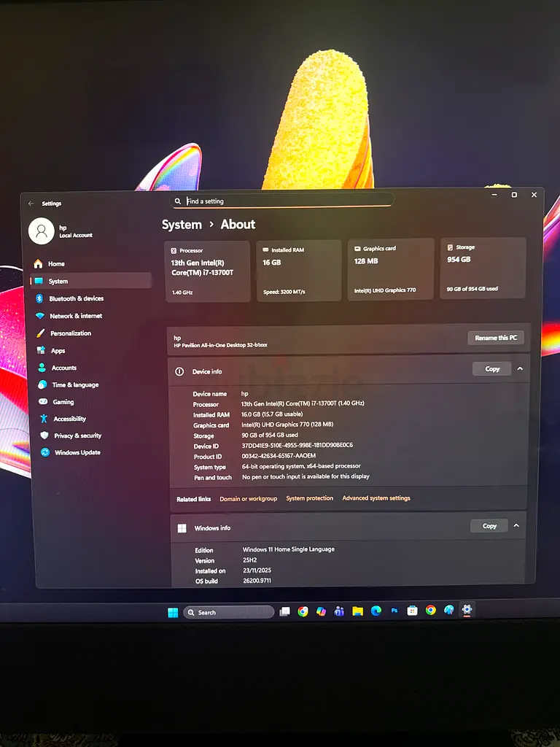
Task: Open Microsoft Teams from taskbar
Action: pos(339,611)
